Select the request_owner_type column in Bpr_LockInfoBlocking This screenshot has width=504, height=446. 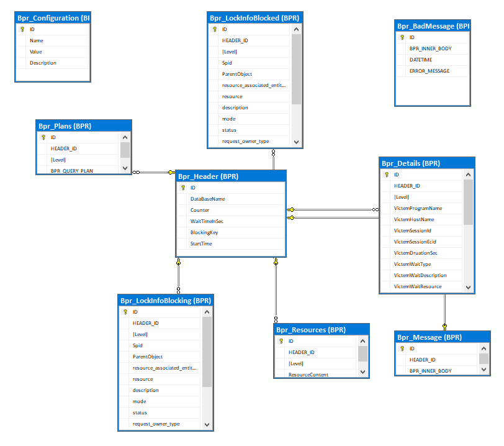[x=160, y=424]
